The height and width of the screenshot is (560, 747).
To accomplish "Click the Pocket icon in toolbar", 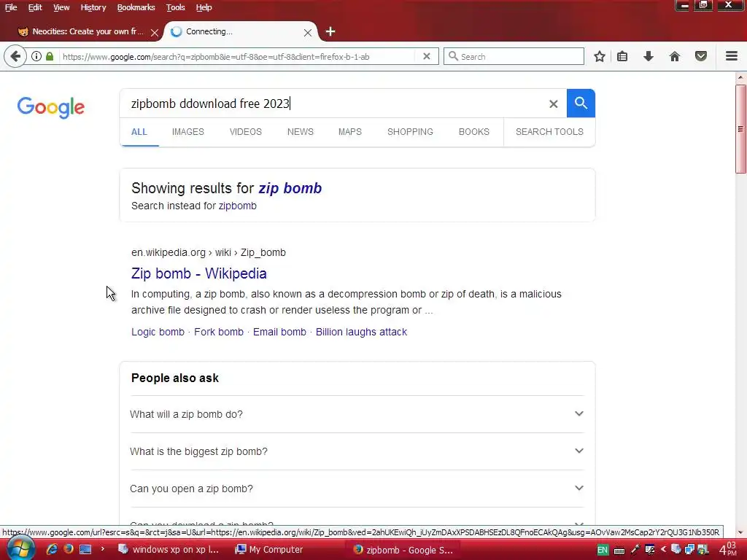I will coord(701,57).
